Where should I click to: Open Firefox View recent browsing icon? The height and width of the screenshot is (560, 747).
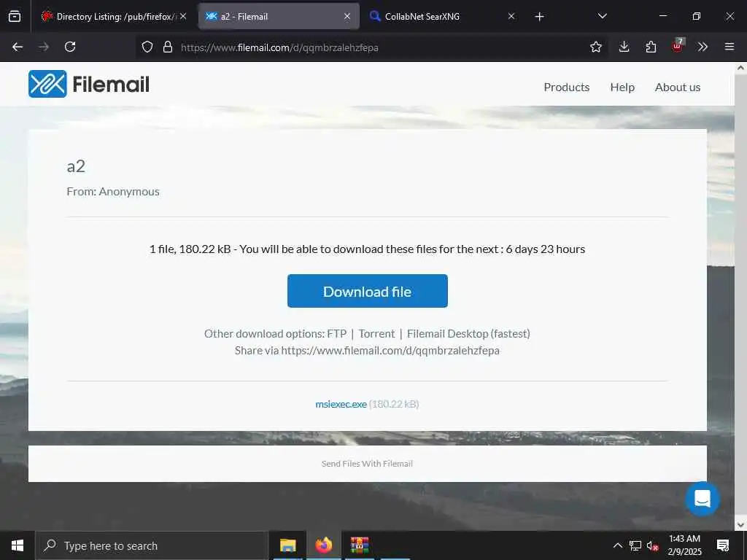point(15,16)
